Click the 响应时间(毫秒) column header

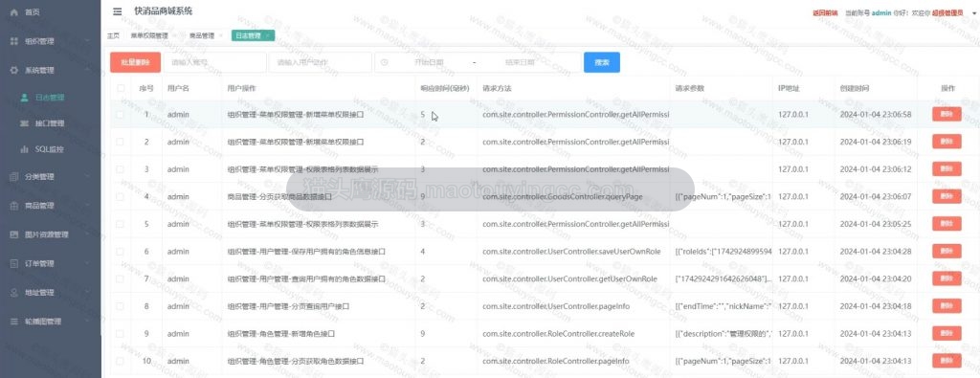444,88
